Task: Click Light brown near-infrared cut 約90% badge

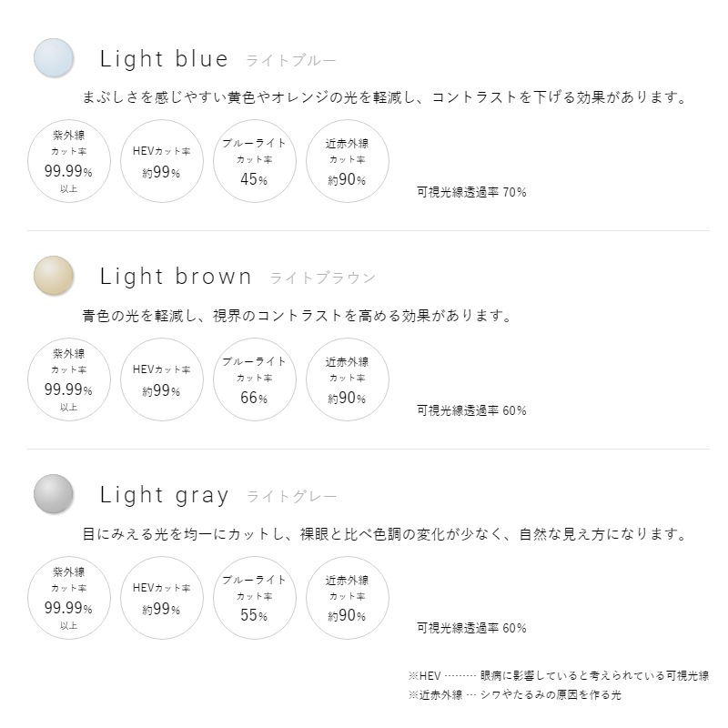Action: click(348, 379)
